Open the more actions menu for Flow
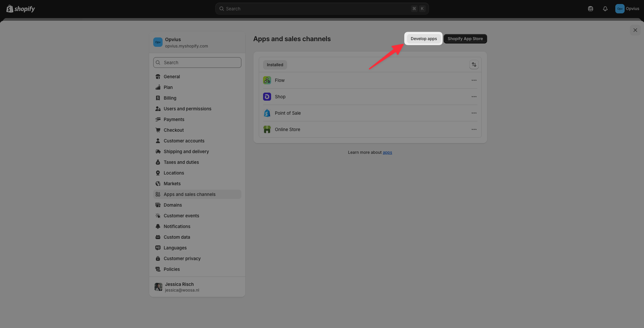 pos(474,80)
